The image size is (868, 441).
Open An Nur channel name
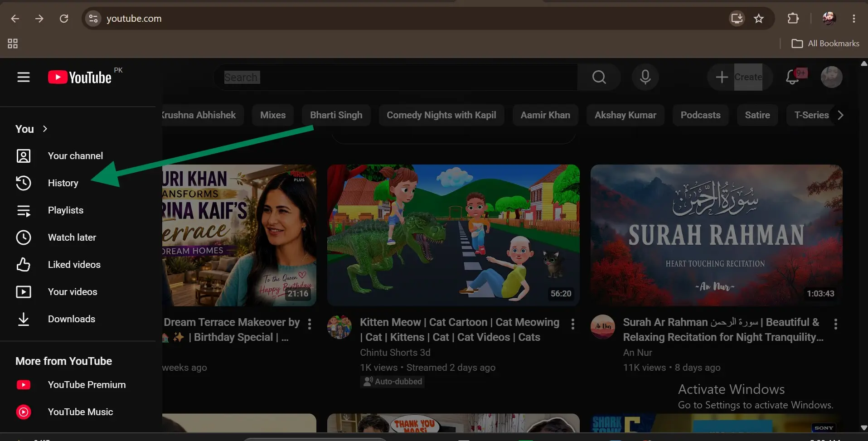click(x=637, y=353)
